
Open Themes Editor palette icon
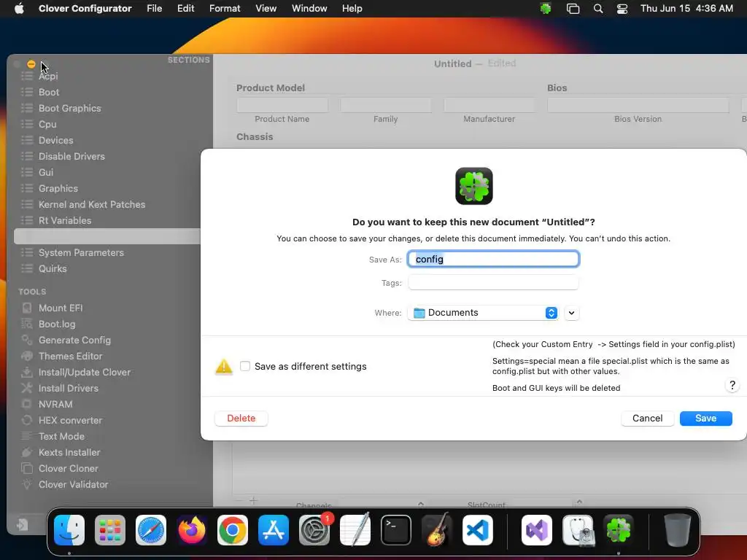[27, 356]
